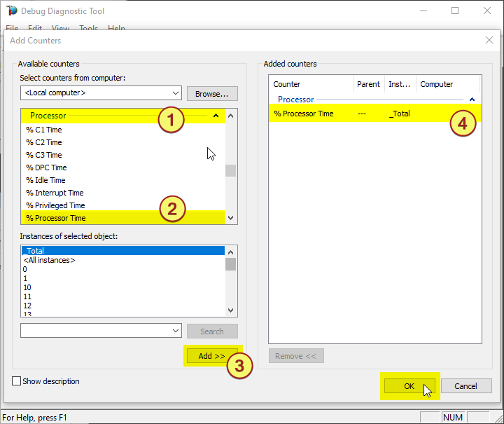The width and height of the screenshot is (504, 424).
Task: Select the % Idle Time counter
Action: point(45,180)
